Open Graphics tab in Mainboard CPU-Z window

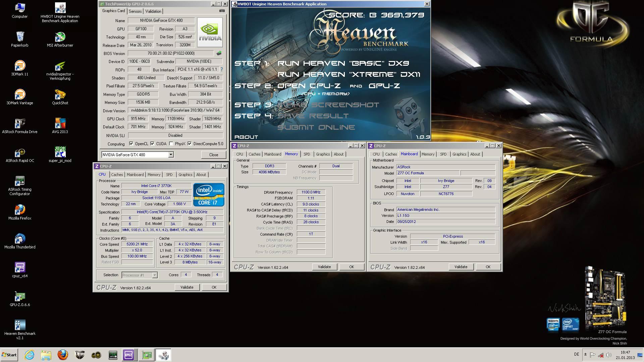click(459, 154)
